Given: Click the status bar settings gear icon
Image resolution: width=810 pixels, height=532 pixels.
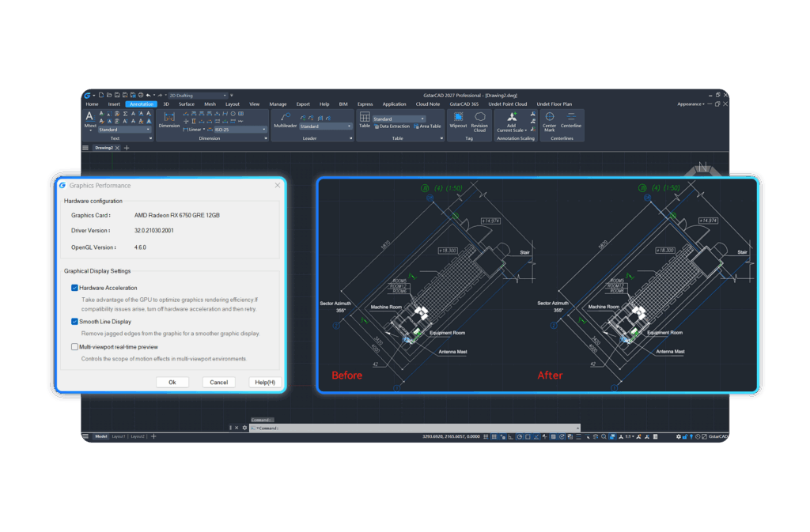Looking at the screenshot, I should coord(678,436).
